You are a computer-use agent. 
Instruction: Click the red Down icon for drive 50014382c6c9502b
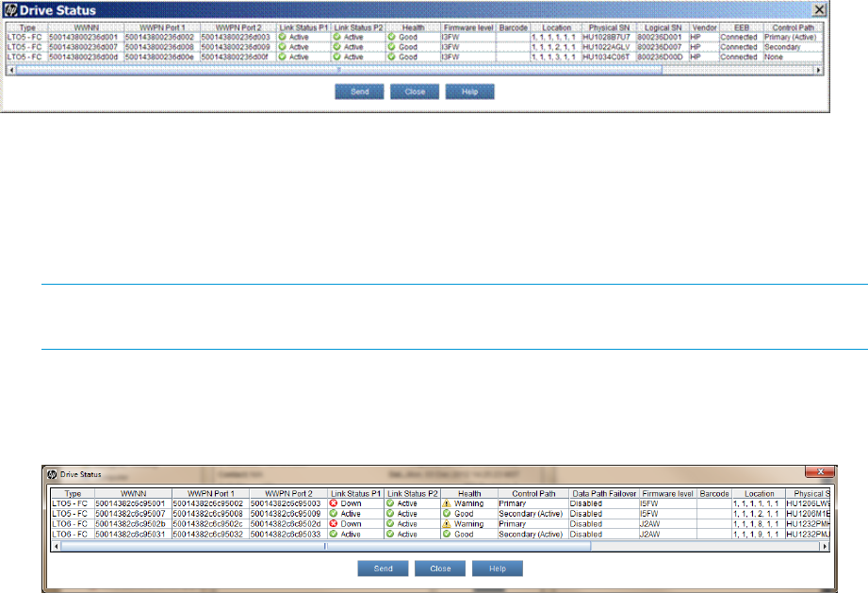point(335,524)
